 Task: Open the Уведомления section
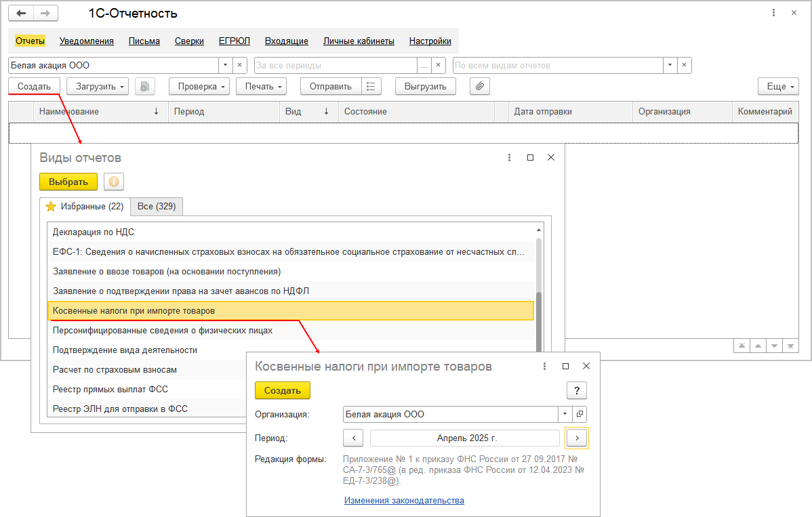(x=87, y=41)
